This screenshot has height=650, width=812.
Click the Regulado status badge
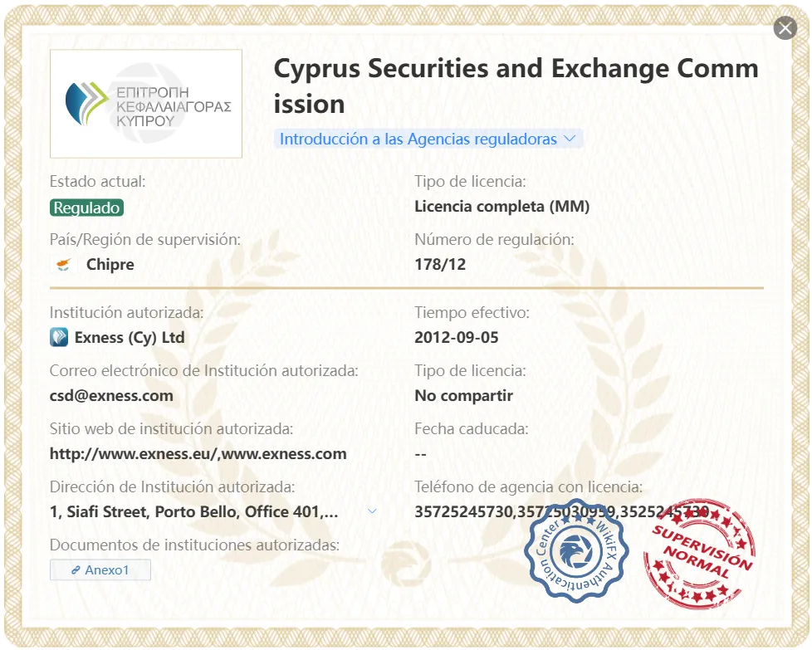pyautogui.click(x=86, y=208)
